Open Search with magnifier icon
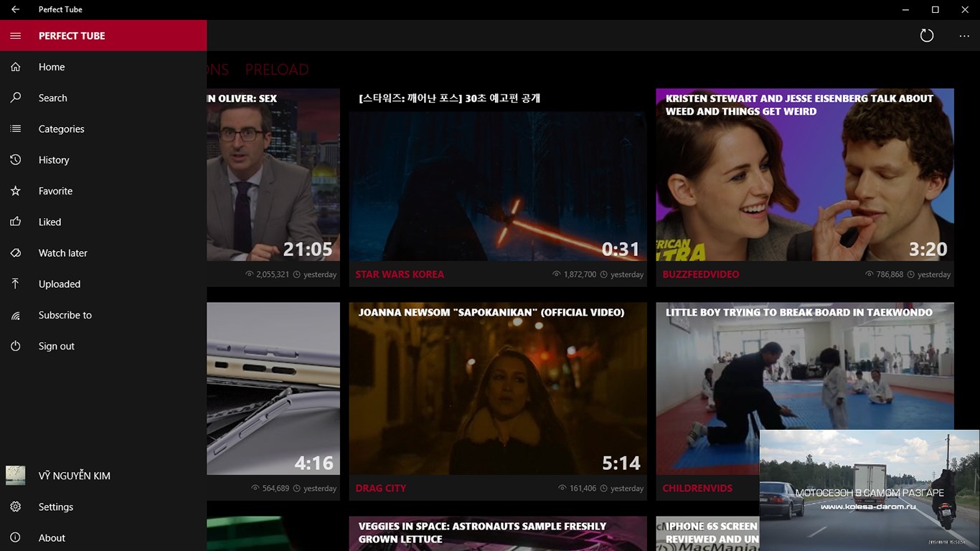The height and width of the screenshot is (551, 980). coord(16,98)
